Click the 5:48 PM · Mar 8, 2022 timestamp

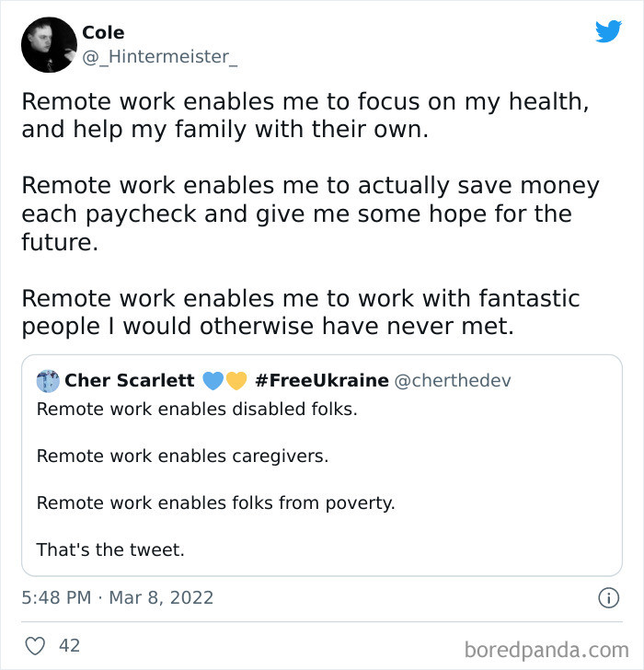pyautogui.click(x=118, y=597)
